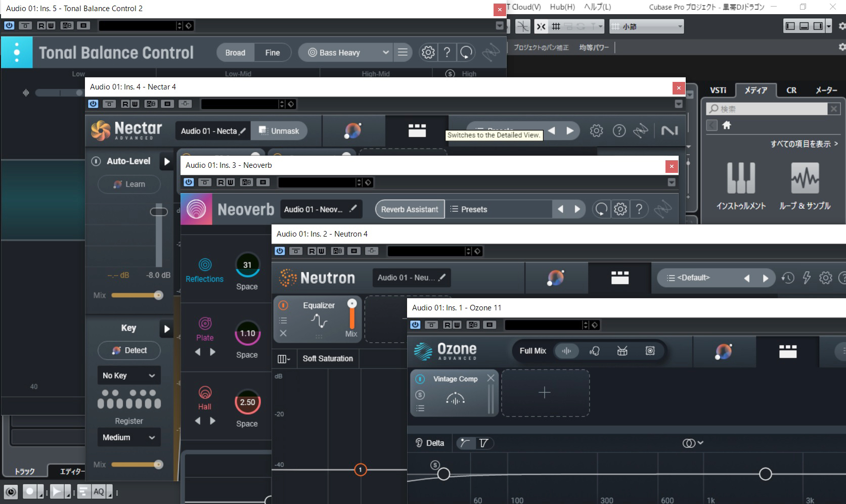Click Unmask button in Nectar

[279, 131]
